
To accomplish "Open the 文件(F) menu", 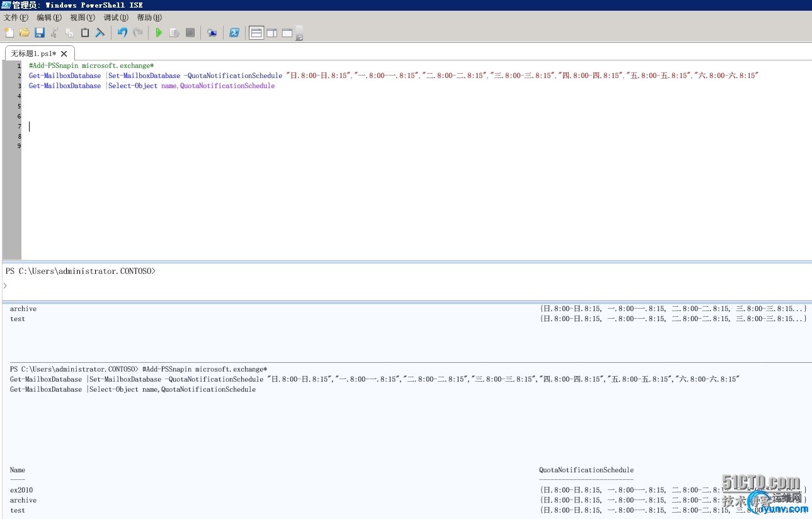I will point(16,18).
